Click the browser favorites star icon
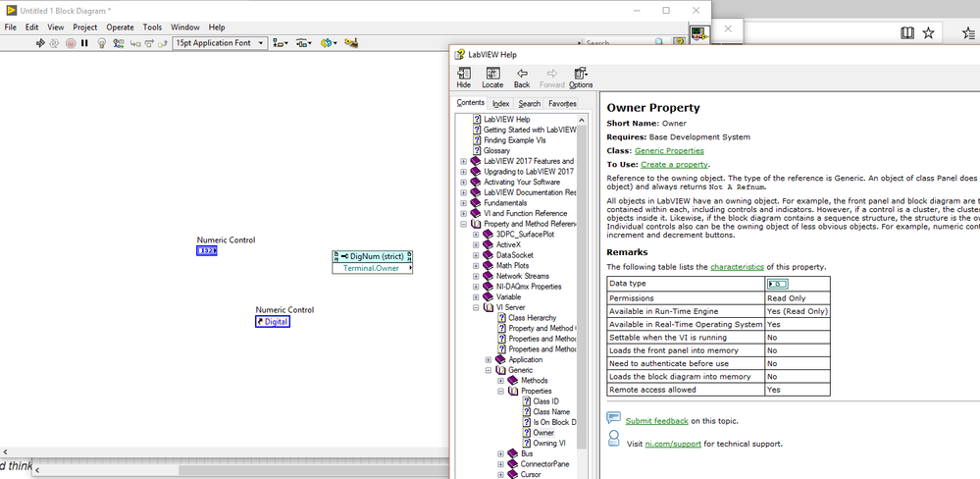980x479 pixels. 928,33
